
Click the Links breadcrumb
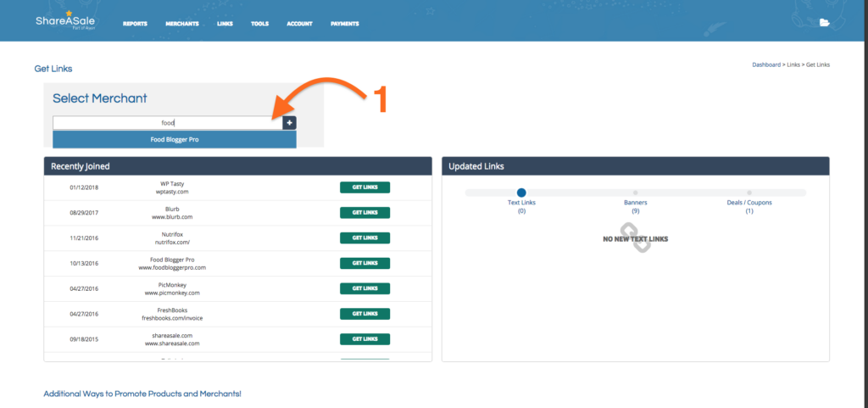(x=793, y=64)
